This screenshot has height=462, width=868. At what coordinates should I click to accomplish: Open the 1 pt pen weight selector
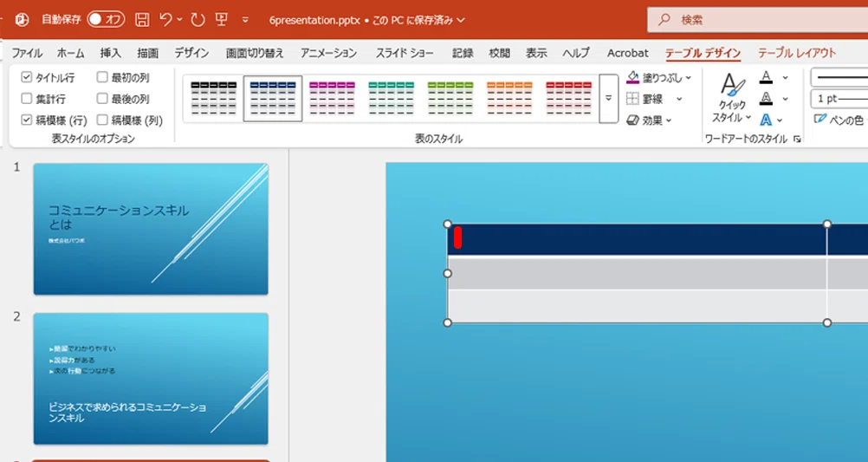[x=839, y=99]
